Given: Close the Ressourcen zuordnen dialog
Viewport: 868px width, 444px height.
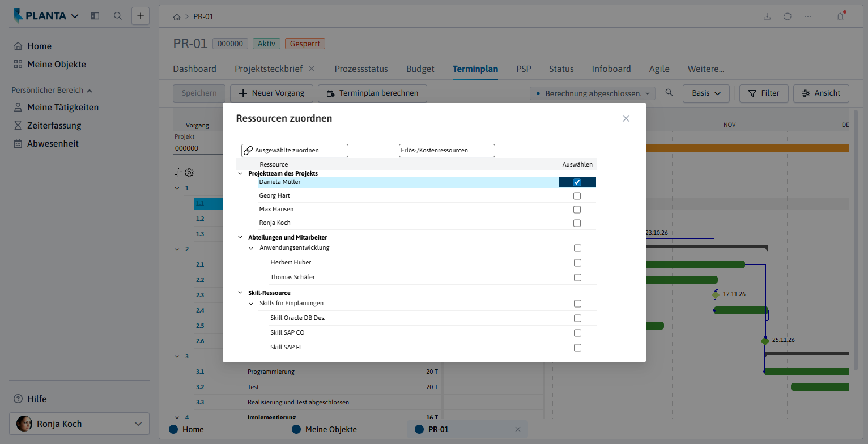Looking at the screenshot, I should pyautogui.click(x=626, y=118).
